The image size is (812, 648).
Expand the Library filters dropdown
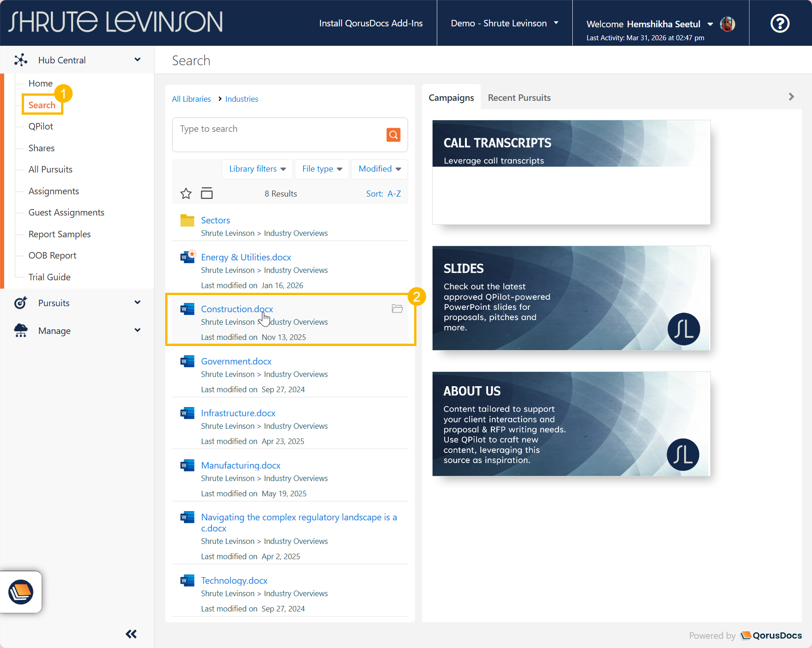[257, 169]
